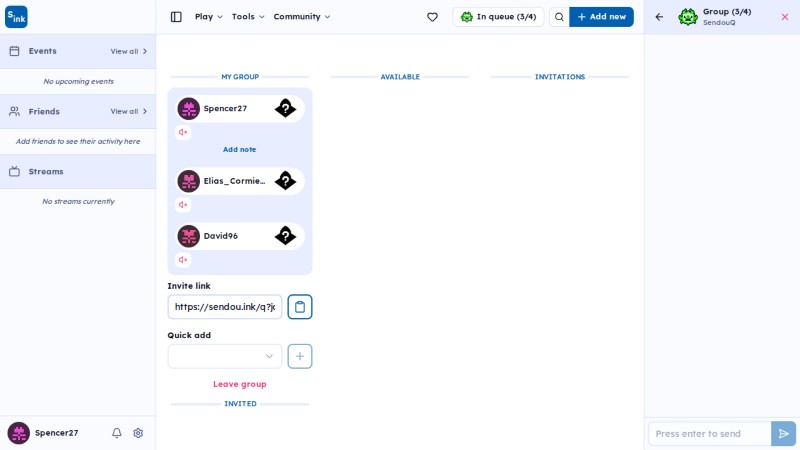Viewport: 800px width, 450px height.
Task: Click Spencer27 avatar in group
Action: pyautogui.click(x=188, y=109)
